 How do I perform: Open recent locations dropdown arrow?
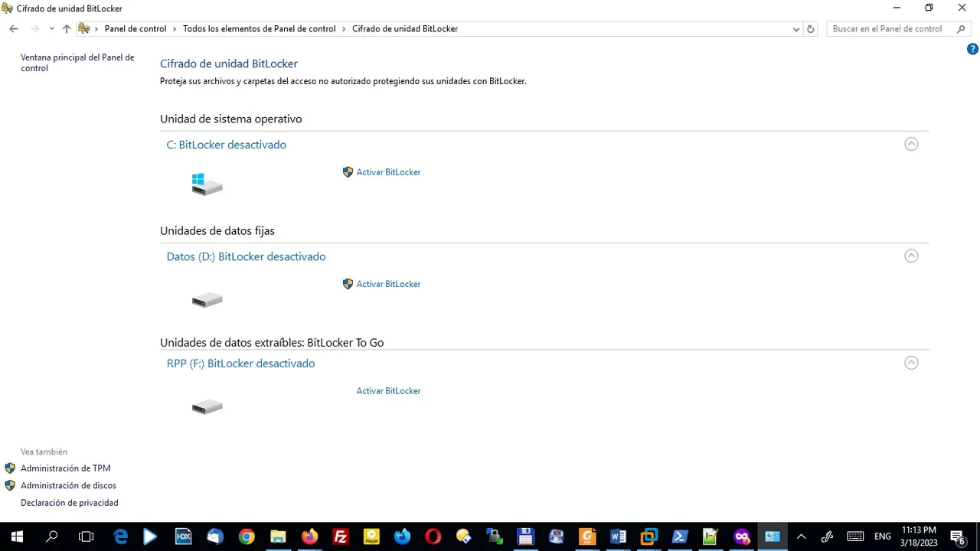(51, 28)
